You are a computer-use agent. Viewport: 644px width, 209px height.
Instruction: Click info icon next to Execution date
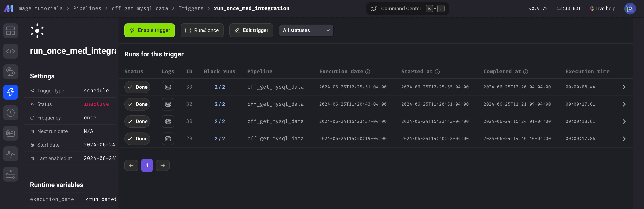point(367,72)
